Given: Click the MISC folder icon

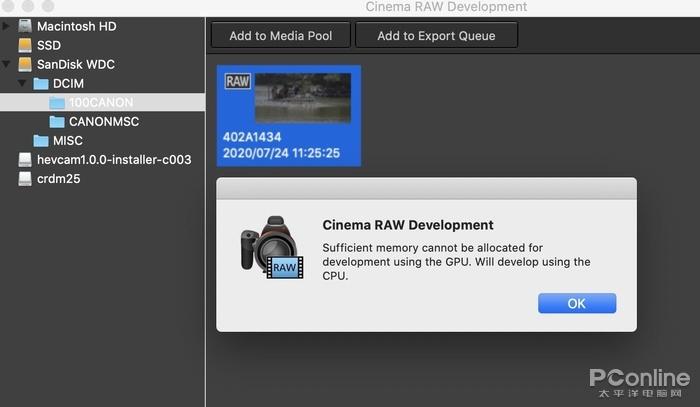Looking at the screenshot, I should click(41, 141).
